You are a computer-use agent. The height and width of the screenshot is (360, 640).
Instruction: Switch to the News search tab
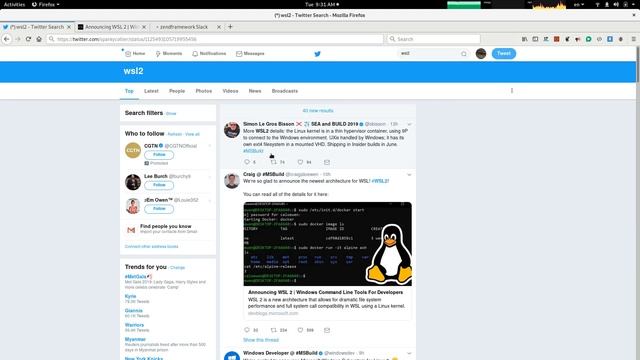coord(255,91)
